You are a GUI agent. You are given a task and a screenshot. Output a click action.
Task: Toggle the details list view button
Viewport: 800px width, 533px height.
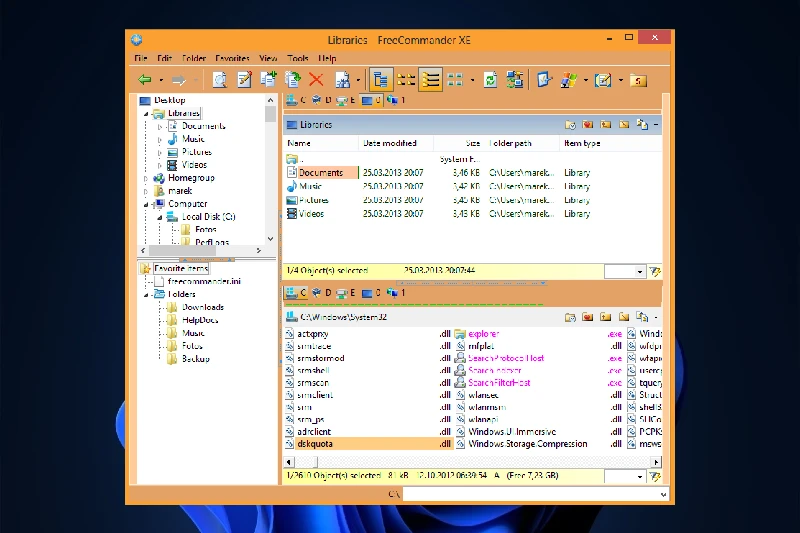click(431, 80)
